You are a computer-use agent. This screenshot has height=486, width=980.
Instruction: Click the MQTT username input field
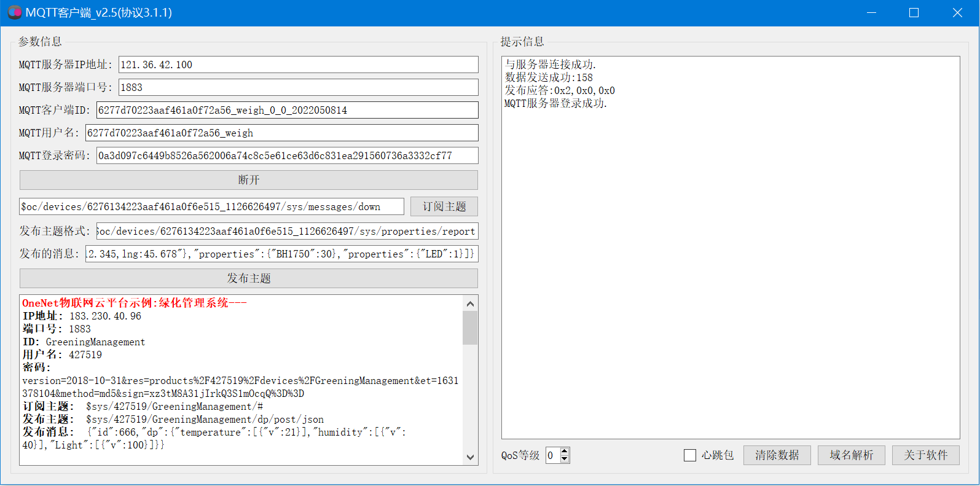[281, 133]
